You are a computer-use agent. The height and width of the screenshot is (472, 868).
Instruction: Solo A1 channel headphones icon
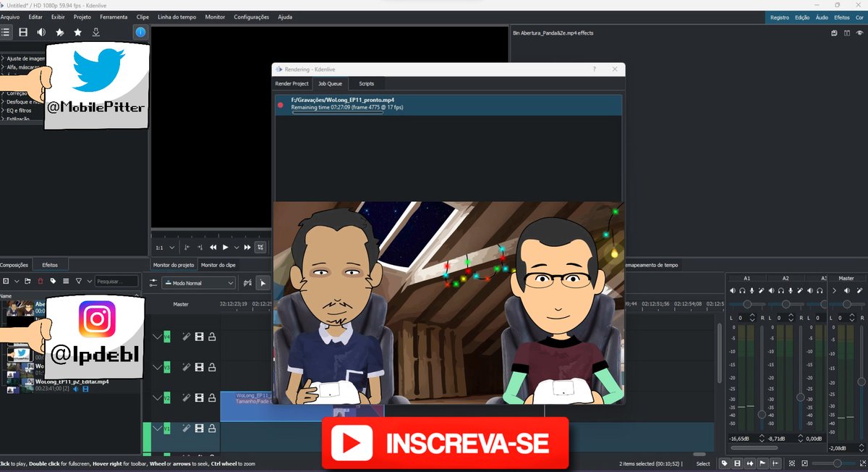(x=743, y=290)
